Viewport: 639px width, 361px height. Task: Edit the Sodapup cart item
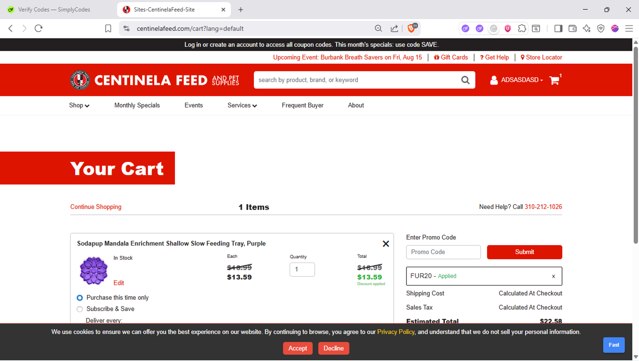(119, 283)
